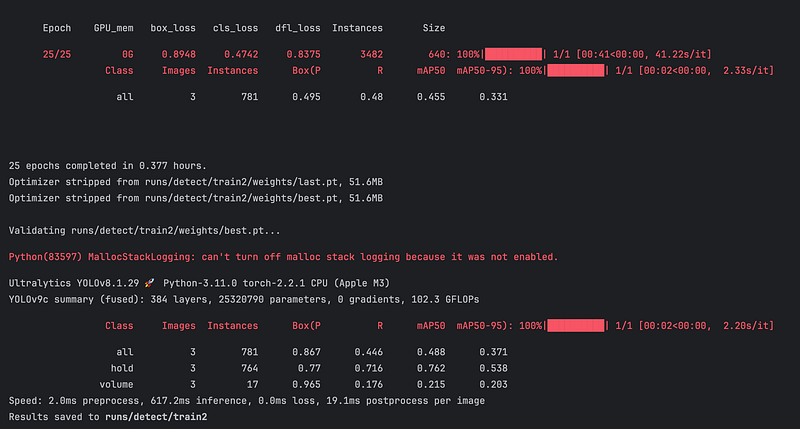Select the 'Epoch' column header
800x429 pixels.
pos(57,28)
